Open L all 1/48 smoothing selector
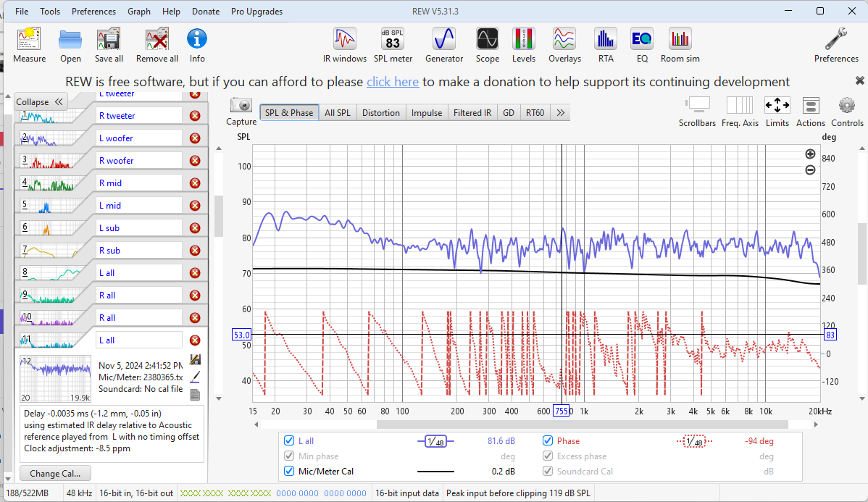This screenshot has width=868, height=502. point(435,441)
